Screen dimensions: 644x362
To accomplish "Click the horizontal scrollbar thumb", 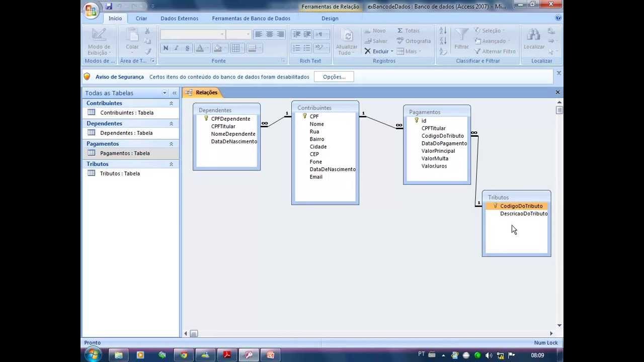I will (x=194, y=333).
